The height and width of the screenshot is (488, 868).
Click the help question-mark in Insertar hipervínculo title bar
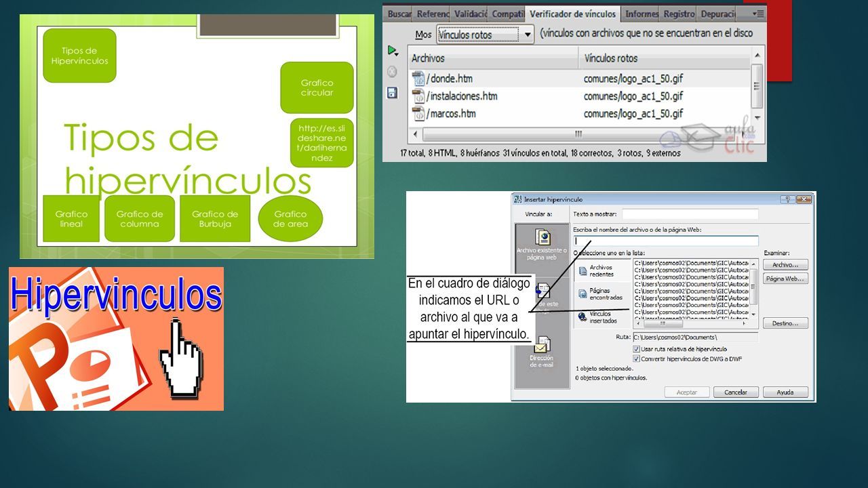coord(787,199)
